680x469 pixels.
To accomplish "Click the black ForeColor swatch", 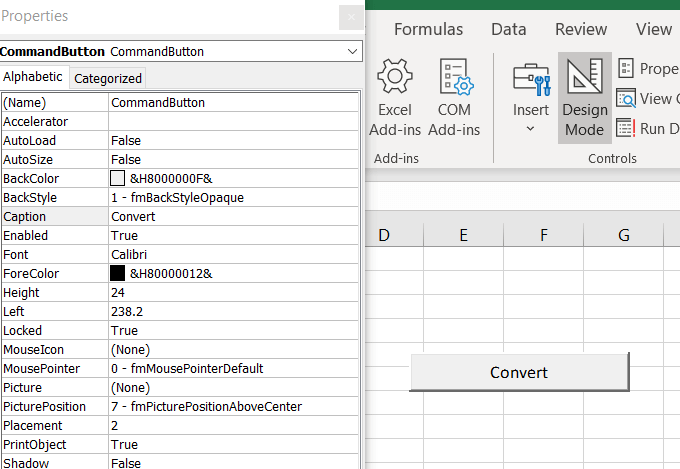I will point(117,273).
